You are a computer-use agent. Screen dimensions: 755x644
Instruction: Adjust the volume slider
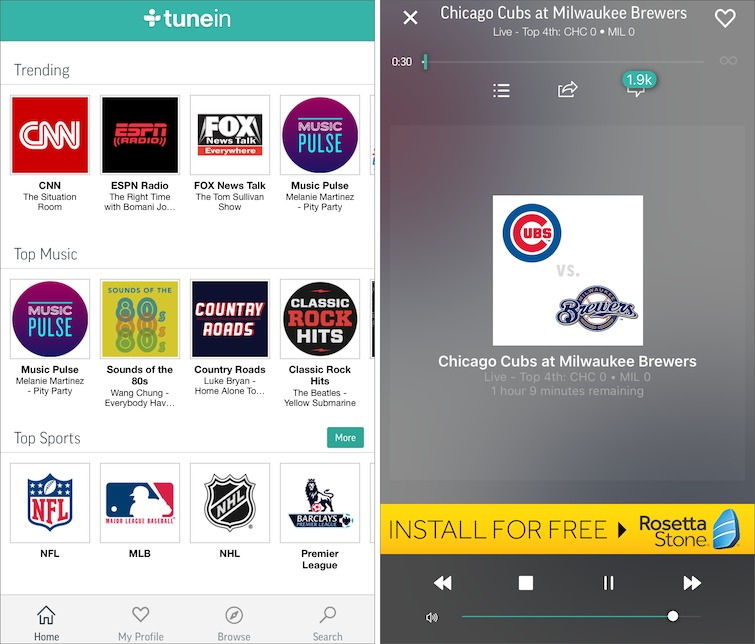point(672,617)
